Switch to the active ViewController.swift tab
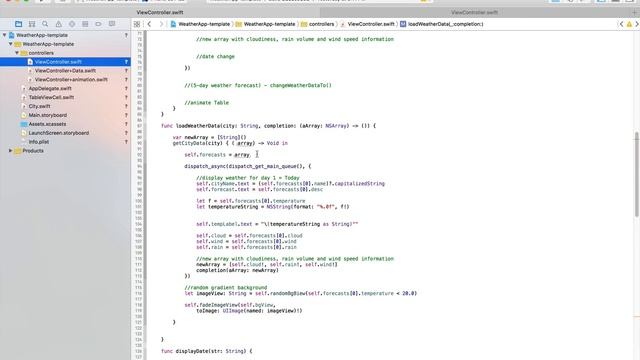640x360 pixels. pos(160,12)
